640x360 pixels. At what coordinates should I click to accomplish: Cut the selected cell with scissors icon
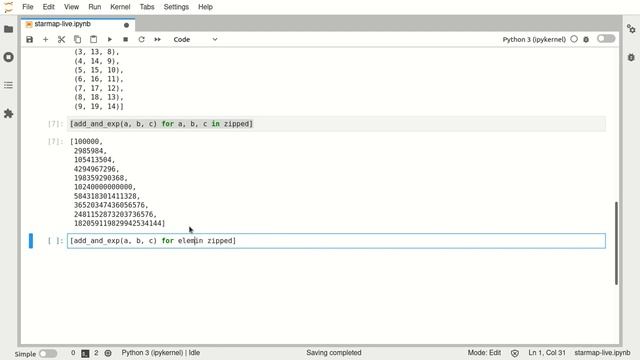coord(61,40)
